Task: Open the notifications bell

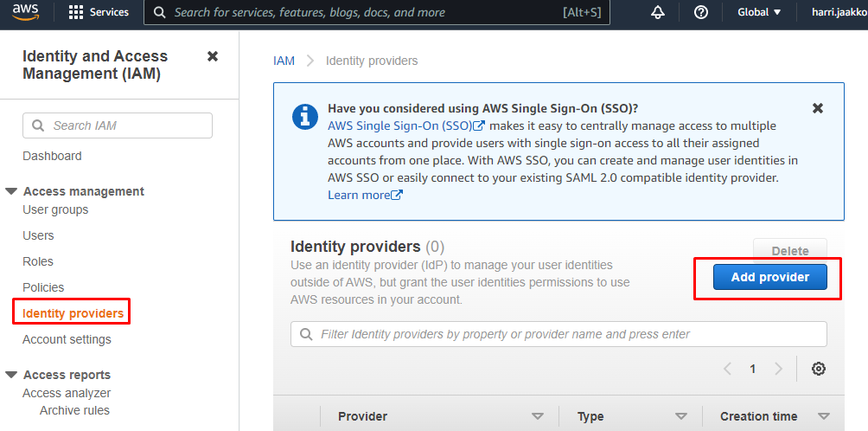Action: [x=658, y=12]
